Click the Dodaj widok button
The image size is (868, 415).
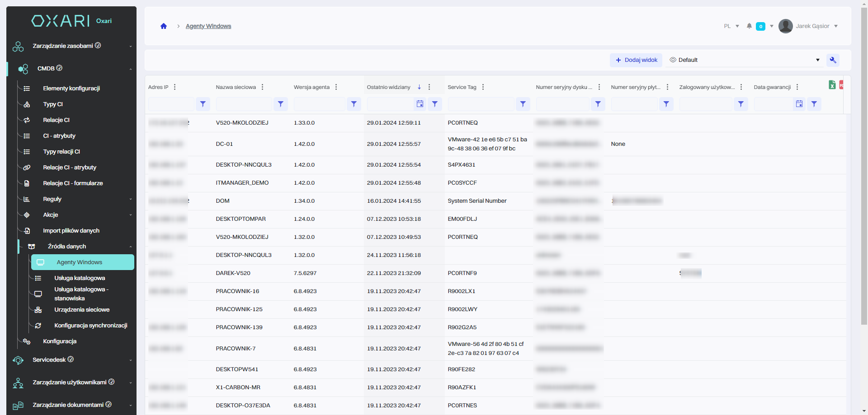(x=636, y=60)
